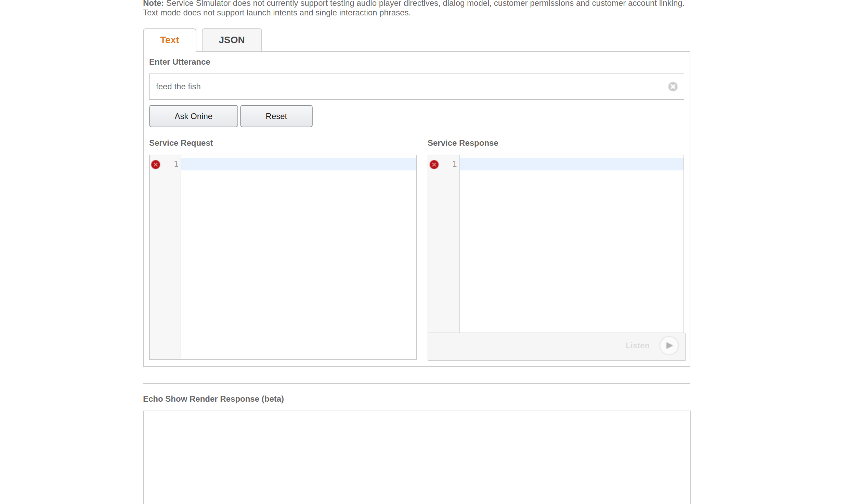
Task: Click the Service Request heading
Action: pos(181,143)
